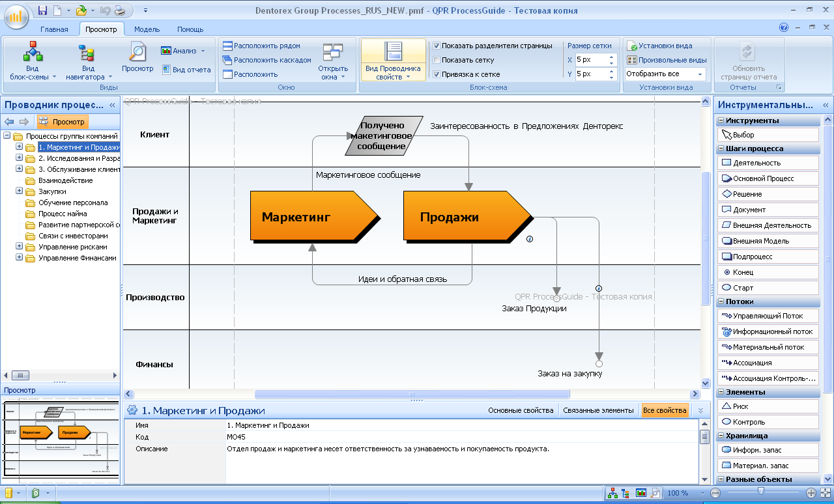
Task: Click the back arrow in process explorer
Action: coord(9,122)
